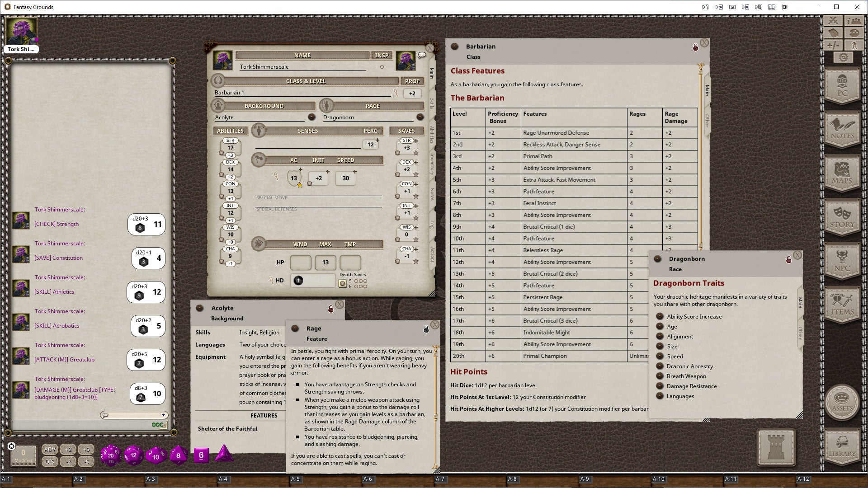Open the Library panel in the sidebar

[842, 445]
